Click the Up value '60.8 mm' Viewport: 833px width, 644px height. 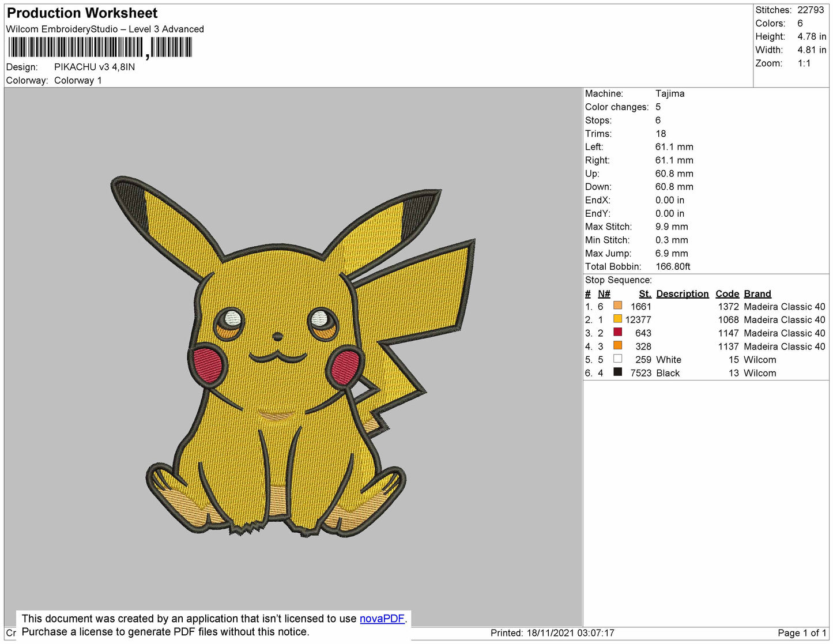click(x=674, y=174)
